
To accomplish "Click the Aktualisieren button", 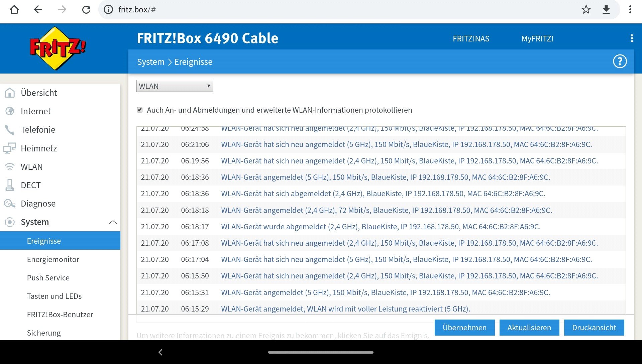I will tap(529, 327).
